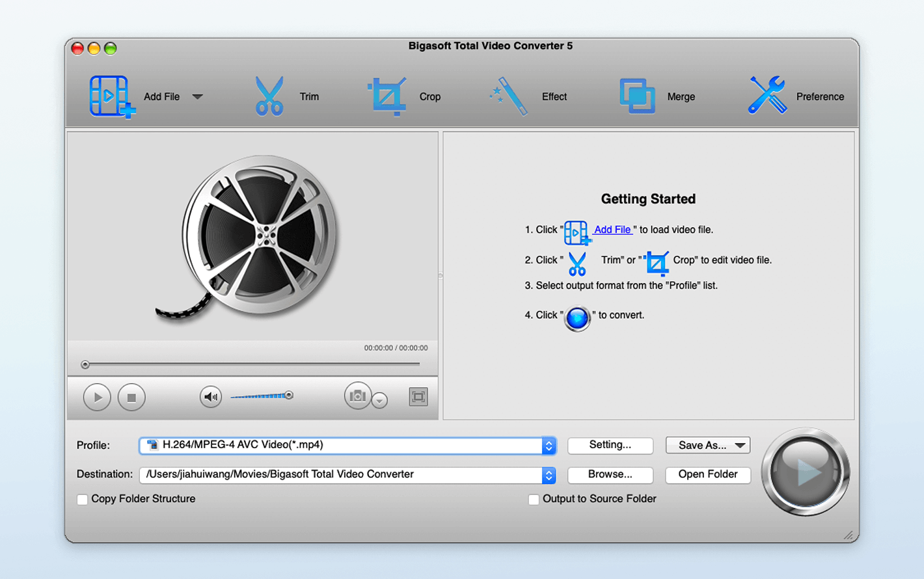Click the Profile file-type icon in the combo box
The width and height of the screenshot is (924, 579).
(x=152, y=445)
